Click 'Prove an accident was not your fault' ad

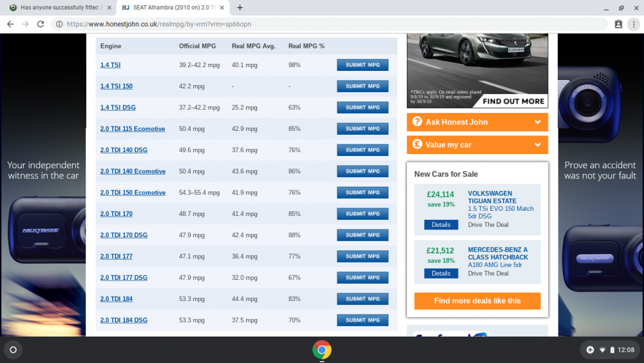600,170
